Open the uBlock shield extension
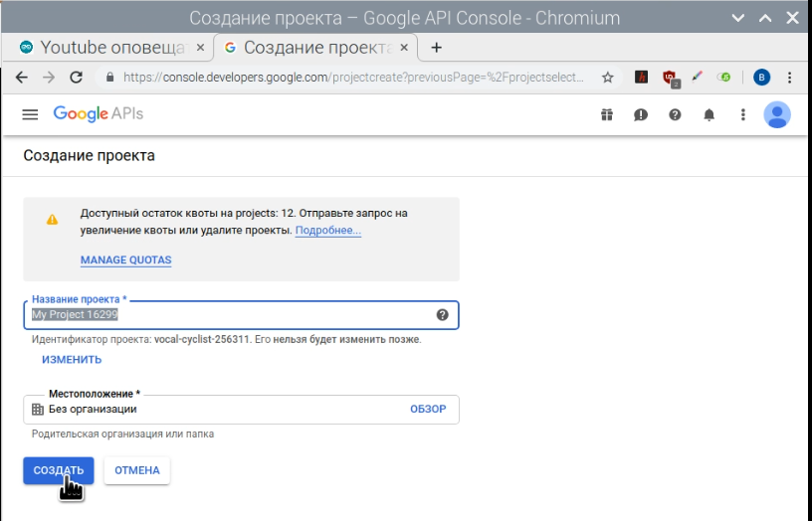This screenshot has width=812, height=521. (670, 79)
